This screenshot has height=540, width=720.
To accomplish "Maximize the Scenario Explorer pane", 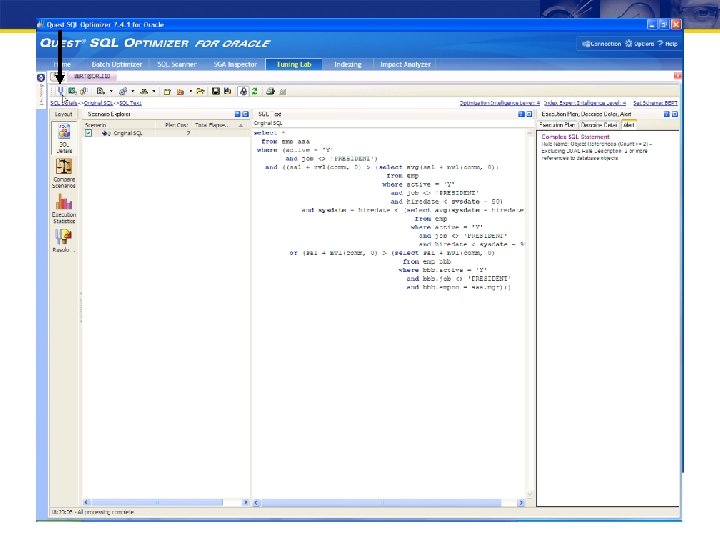I will pos(246,114).
